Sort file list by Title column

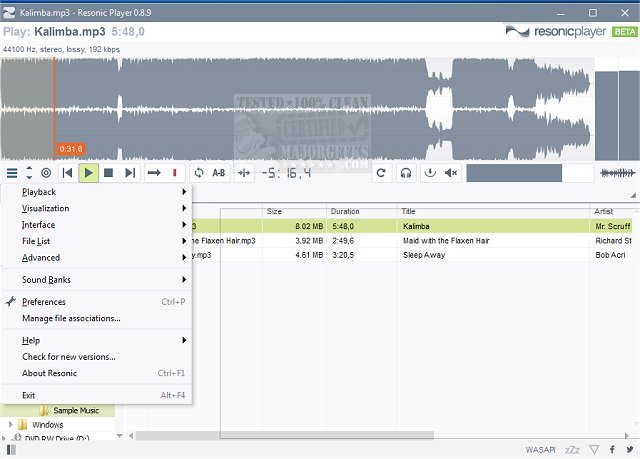coord(493,211)
